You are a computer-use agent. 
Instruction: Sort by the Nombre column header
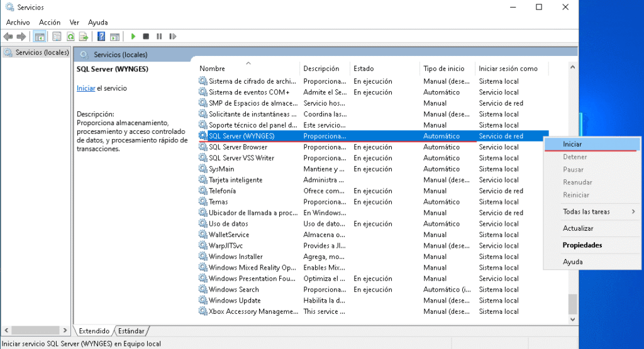click(x=213, y=69)
